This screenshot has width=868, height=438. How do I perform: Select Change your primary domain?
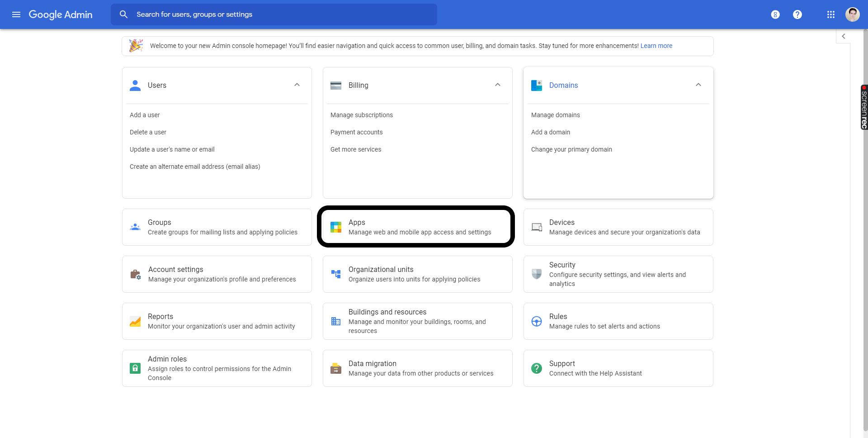tap(571, 149)
